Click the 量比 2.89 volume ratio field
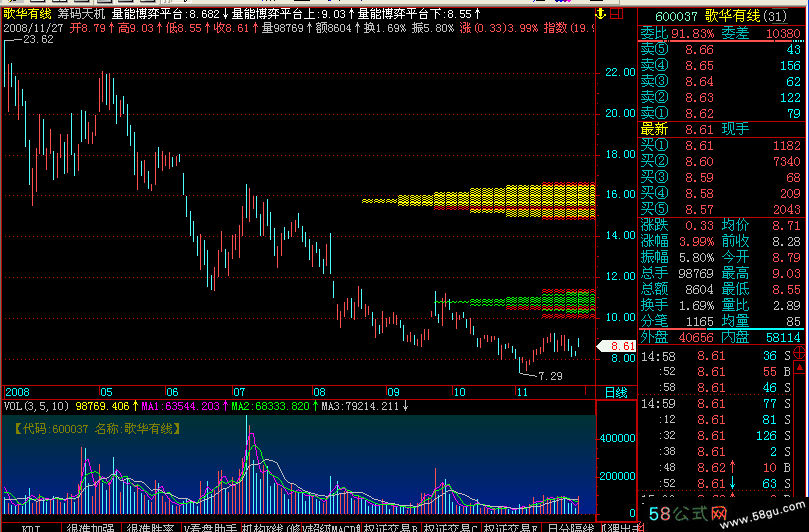The width and height of the screenshot is (809, 532). pos(761,305)
